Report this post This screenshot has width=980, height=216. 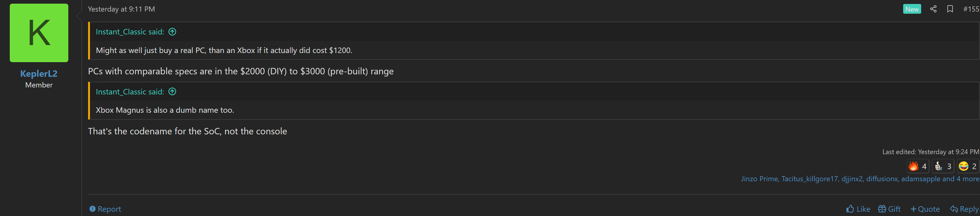(105, 209)
